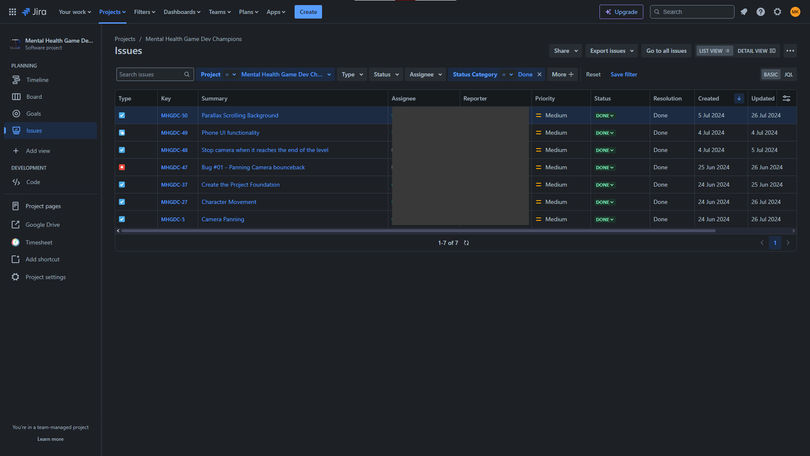Open issue key MHGDC-37

(x=174, y=184)
